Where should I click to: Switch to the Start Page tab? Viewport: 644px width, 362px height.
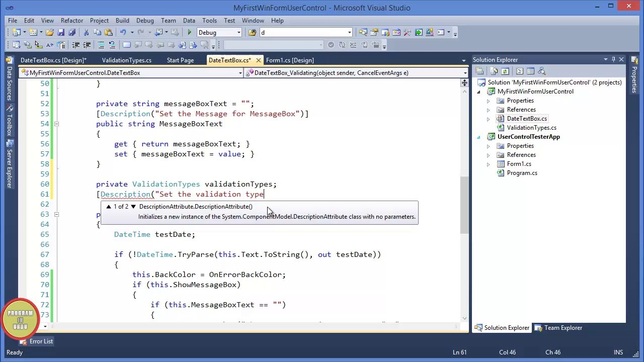(x=180, y=60)
